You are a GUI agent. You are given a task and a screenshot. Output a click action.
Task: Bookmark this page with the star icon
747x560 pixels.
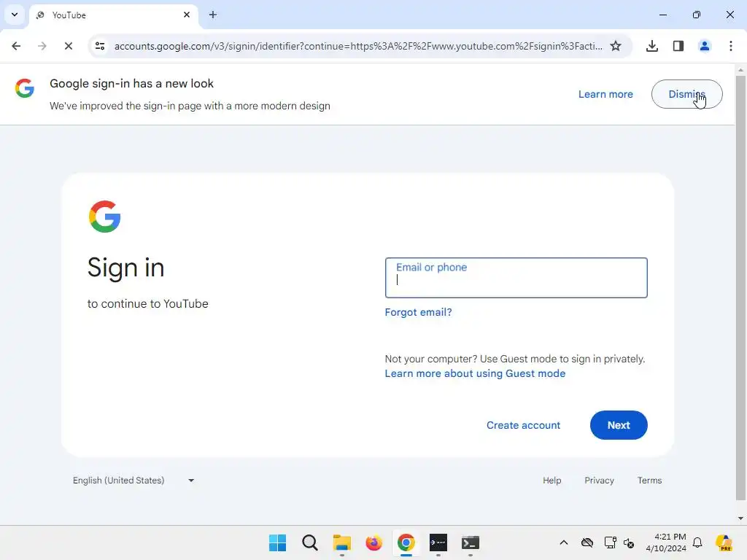[x=616, y=46]
